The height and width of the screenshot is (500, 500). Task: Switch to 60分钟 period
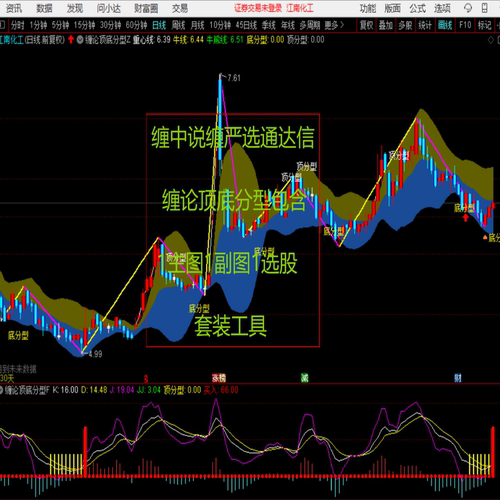coord(136,25)
